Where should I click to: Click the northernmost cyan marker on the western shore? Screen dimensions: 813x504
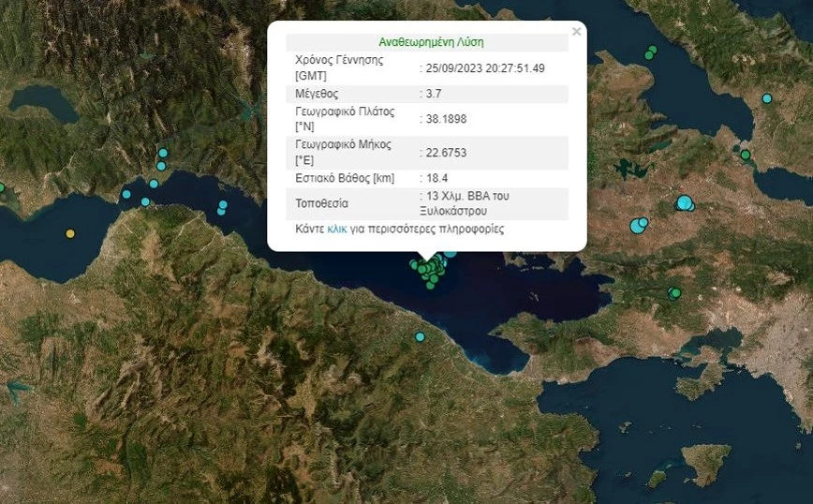163,153
